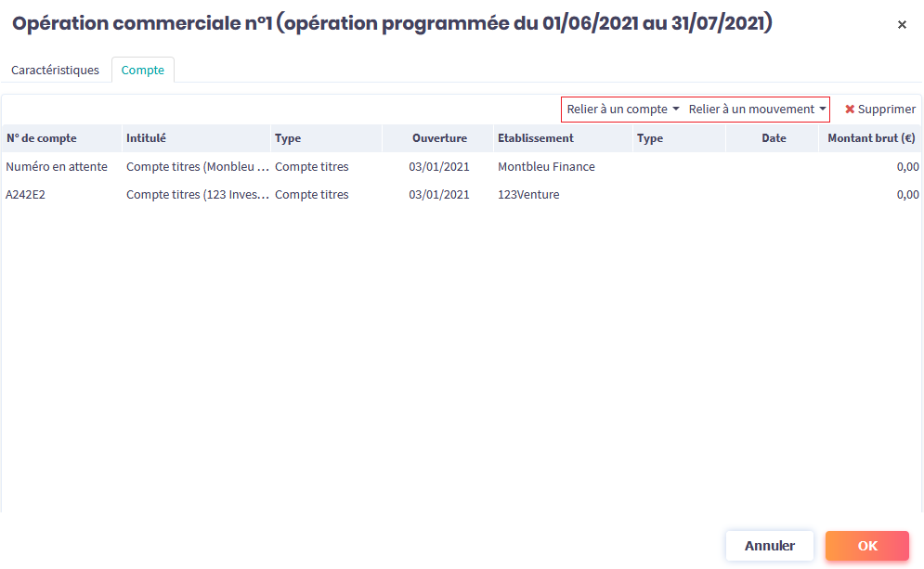Click the Etablissement column header
Screen dimensions: 924x569
pyautogui.click(x=536, y=138)
